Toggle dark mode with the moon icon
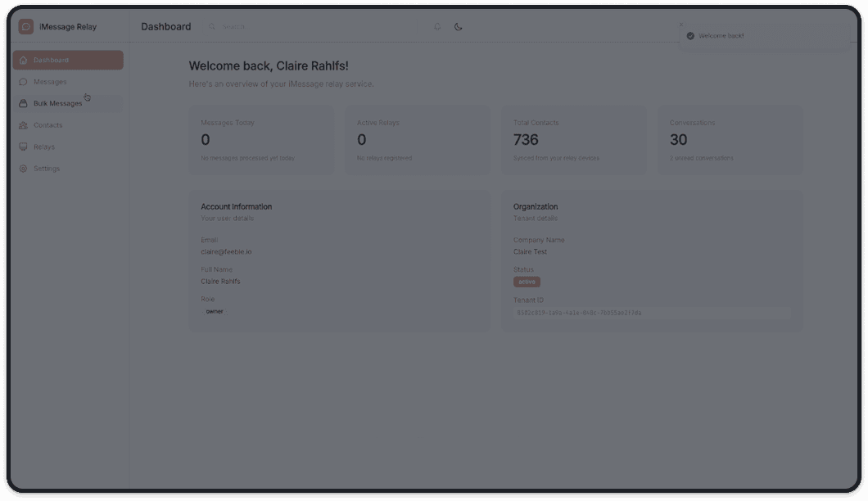The width and height of the screenshot is (868, 501). (459, 26)
